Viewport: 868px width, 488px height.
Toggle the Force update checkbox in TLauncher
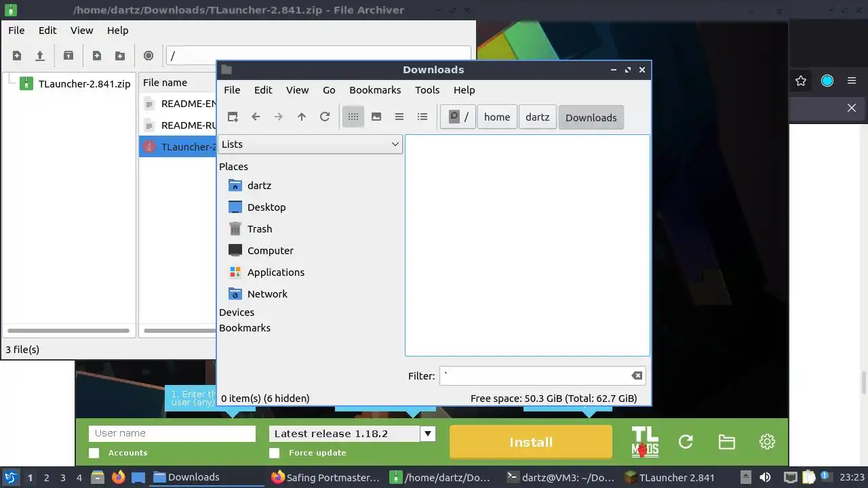274,453
